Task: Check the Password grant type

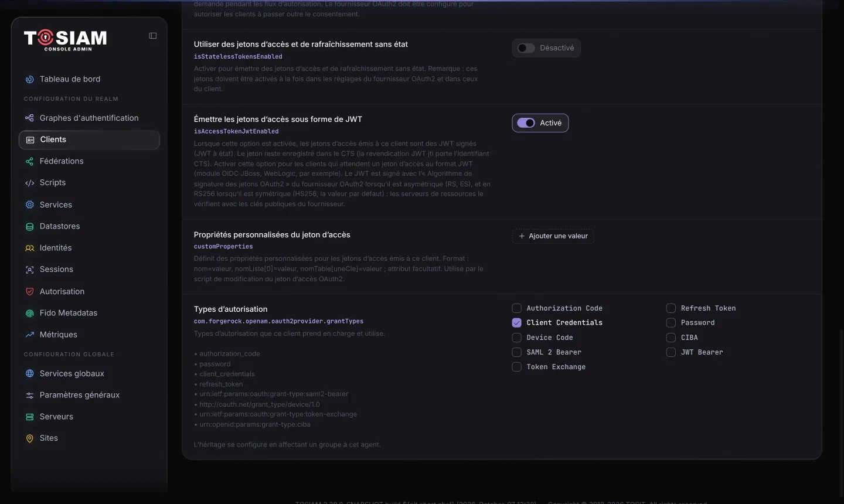Action: pyautogui.click(x=671, y=323)
